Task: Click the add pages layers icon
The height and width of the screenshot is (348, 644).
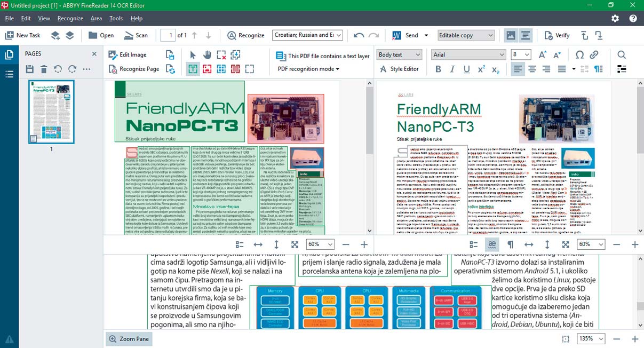Action: (x=55, y=35)
